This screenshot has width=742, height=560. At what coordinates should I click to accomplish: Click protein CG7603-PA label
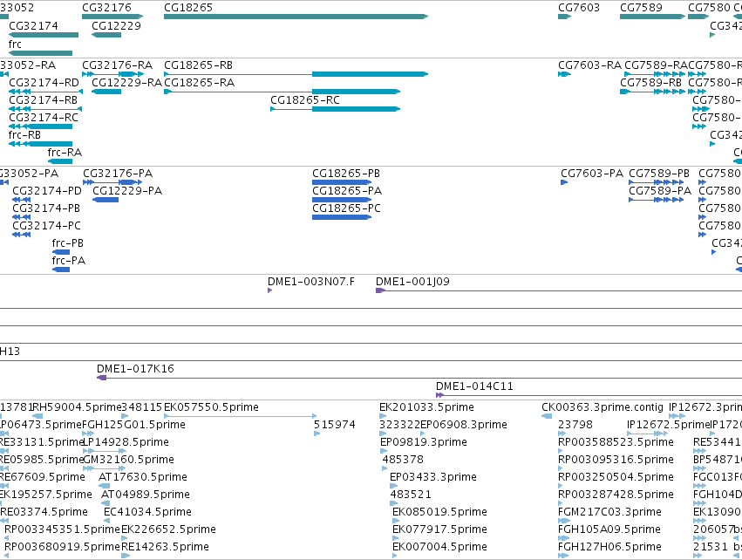pyautogui.click(x=592, y=174)
